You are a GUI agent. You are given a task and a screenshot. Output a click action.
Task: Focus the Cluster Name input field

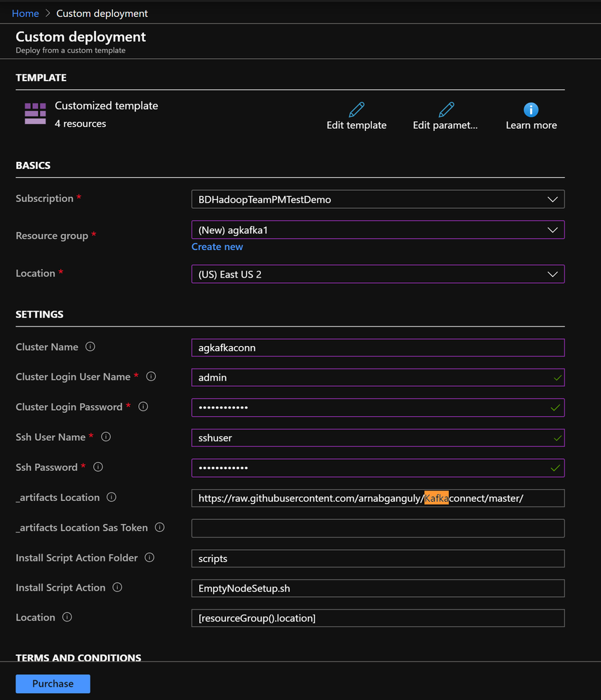click(x=378, y=348)
